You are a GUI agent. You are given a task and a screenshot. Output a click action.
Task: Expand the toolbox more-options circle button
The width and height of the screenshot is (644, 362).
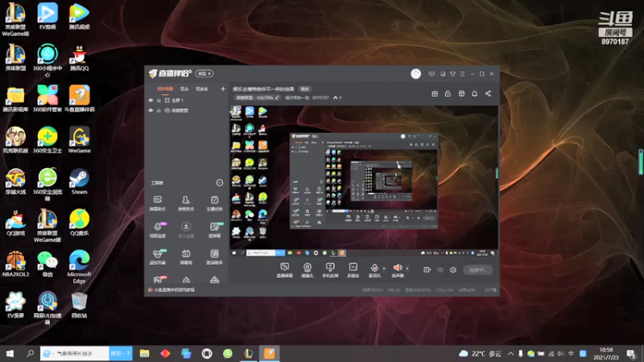coord(220,183)
